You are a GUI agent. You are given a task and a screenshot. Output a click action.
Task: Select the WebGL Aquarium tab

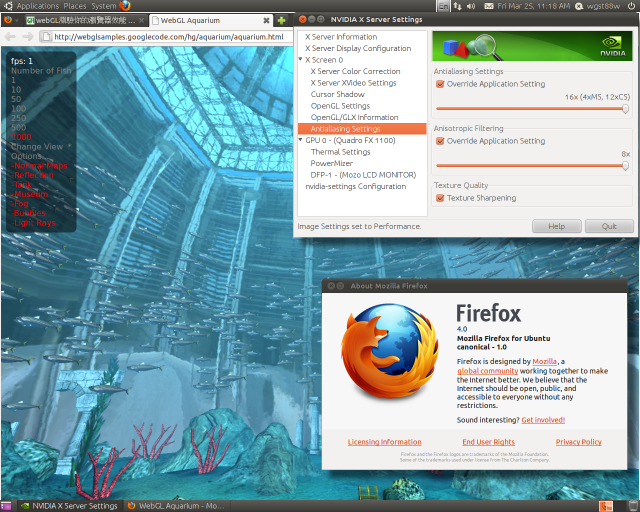(210, 20)
